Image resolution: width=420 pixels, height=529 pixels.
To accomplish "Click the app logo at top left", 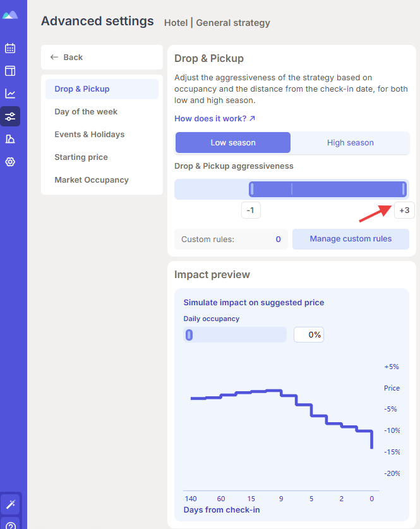I will point(10,15).
